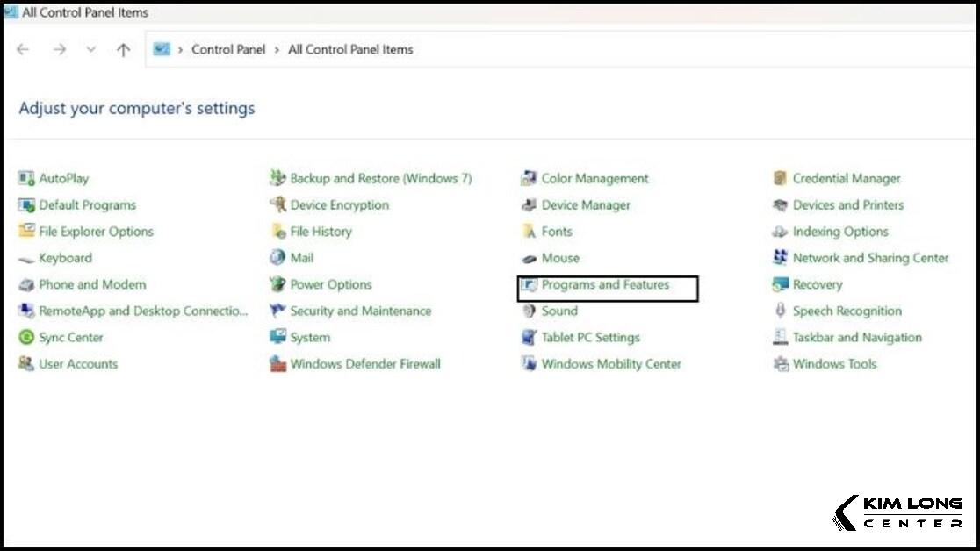980x551 pixels.
Task: Open Programs and Features
Action: [607, 284]
